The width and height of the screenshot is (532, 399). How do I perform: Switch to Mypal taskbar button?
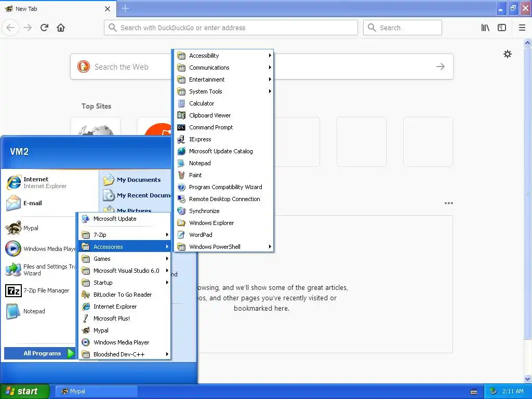pos(96,391)
